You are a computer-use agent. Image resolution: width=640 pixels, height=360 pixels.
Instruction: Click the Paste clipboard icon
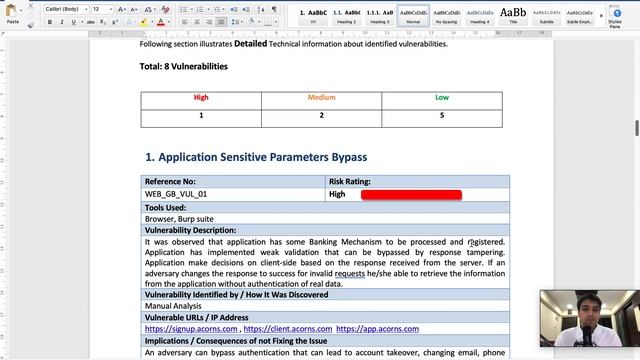click(11, 11)
